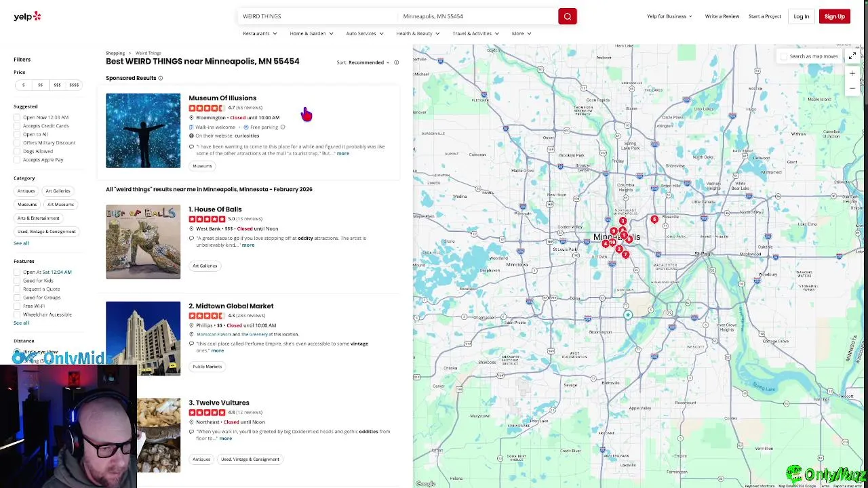Click the Google logo on the map

point(425,483)
